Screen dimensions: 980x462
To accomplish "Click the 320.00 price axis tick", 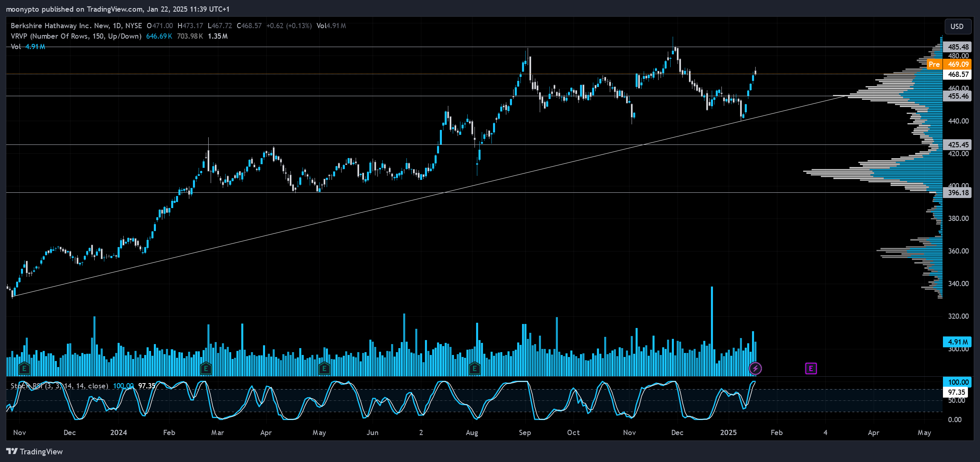I will point(958,316).
